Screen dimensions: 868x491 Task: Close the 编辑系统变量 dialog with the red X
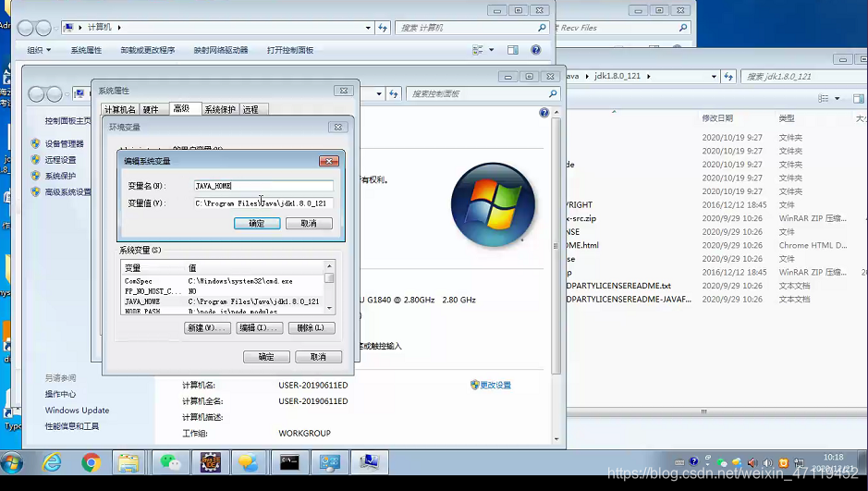(x=329, y=161)
